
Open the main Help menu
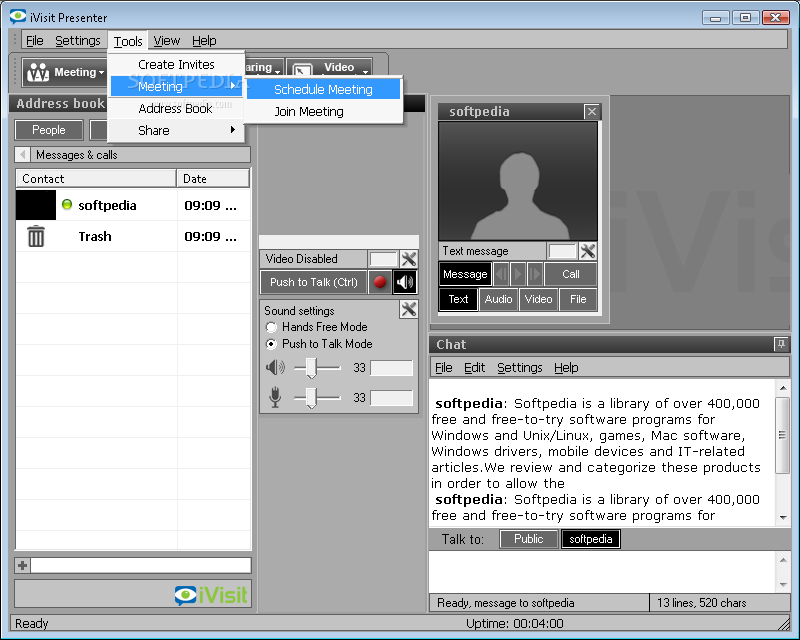pyautogui.click(x=204, y=40)
